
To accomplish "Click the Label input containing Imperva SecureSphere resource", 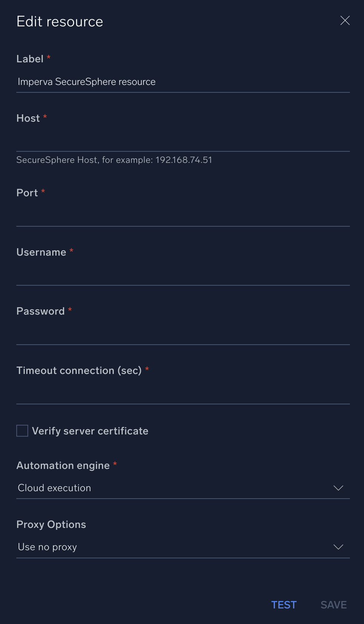I will (x=183, y=82).
